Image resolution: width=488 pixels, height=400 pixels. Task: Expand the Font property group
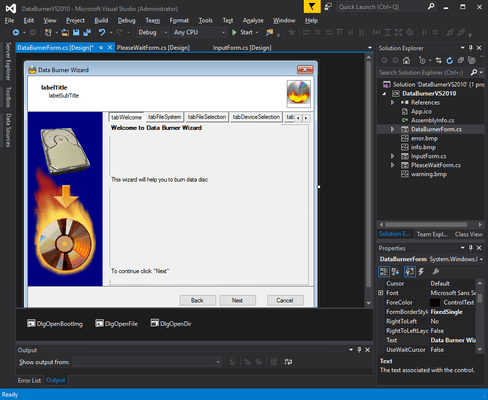[x=381, y=293]
